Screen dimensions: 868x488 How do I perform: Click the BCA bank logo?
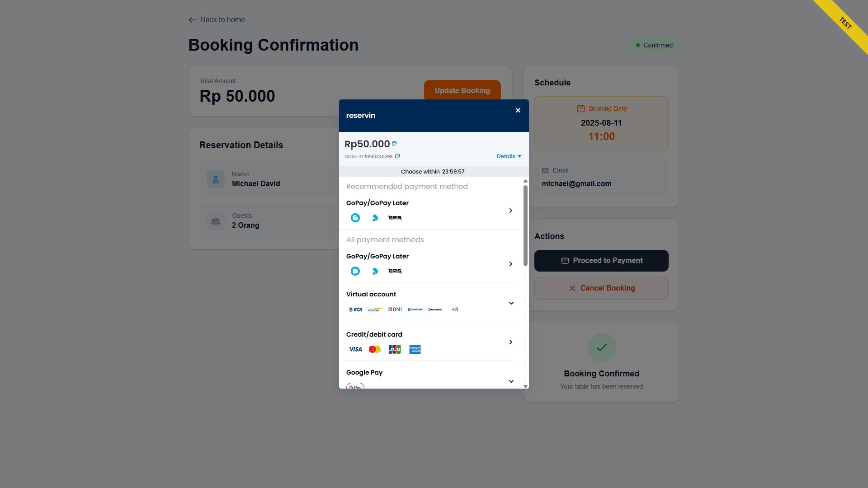(355, 310)
